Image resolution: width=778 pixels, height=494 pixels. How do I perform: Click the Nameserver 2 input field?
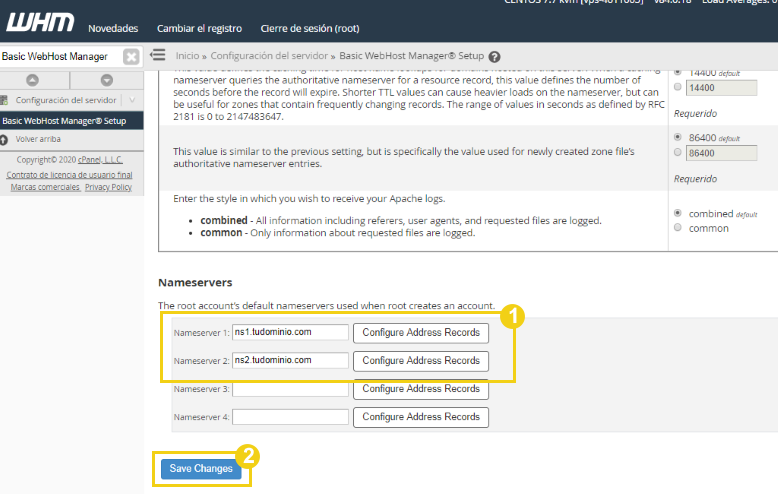[290, 360]
